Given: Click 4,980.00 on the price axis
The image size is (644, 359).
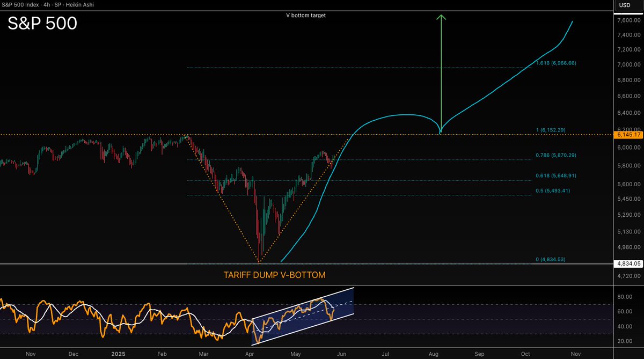Looking at the screenshot, I should (629, 247).
